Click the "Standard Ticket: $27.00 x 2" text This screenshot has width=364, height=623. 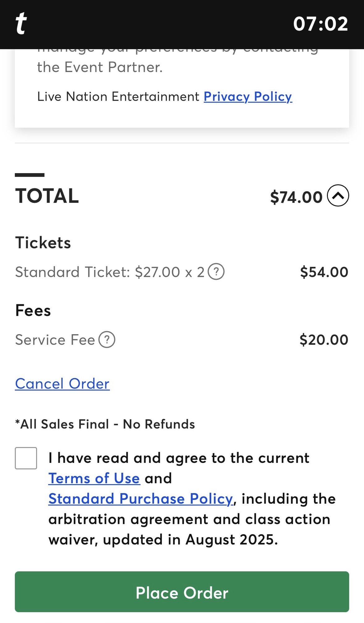pos(110,272)
